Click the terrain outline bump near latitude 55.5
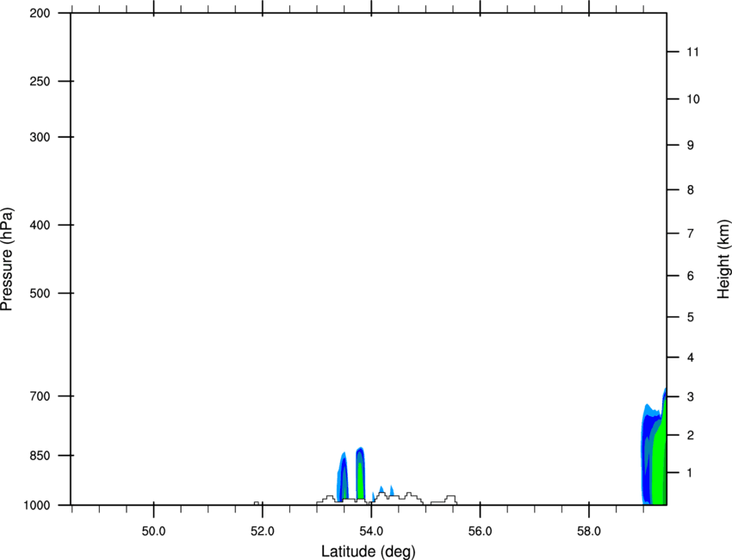Screen dimensions: 732x560 [450, 500]
